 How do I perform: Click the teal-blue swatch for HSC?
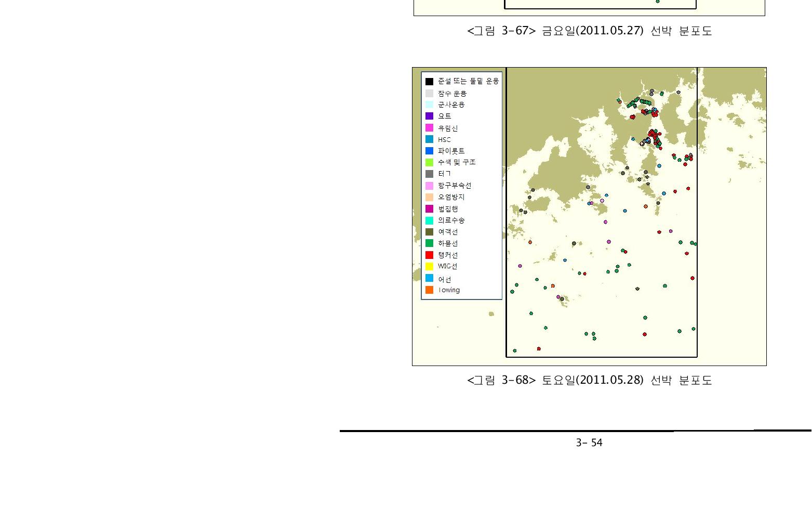pos(429,139)
